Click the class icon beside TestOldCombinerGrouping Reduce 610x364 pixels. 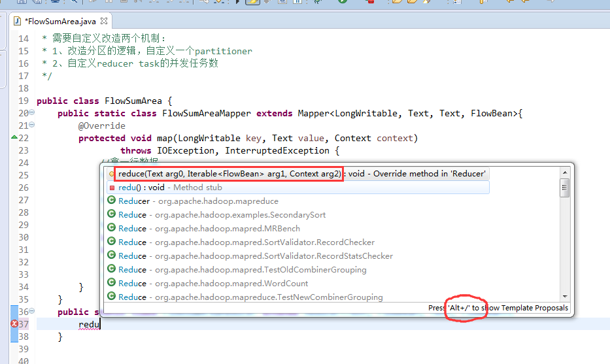112,269
